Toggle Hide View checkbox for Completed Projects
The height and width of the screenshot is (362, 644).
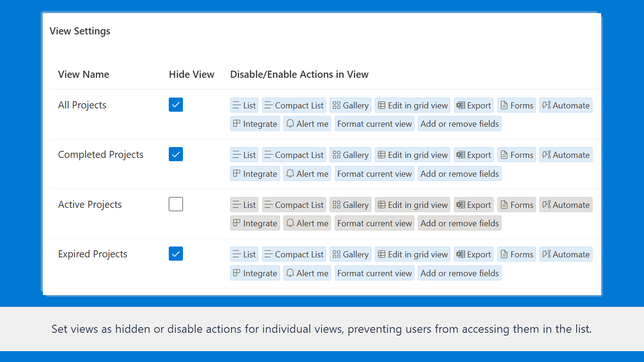(x=176, y=155)
